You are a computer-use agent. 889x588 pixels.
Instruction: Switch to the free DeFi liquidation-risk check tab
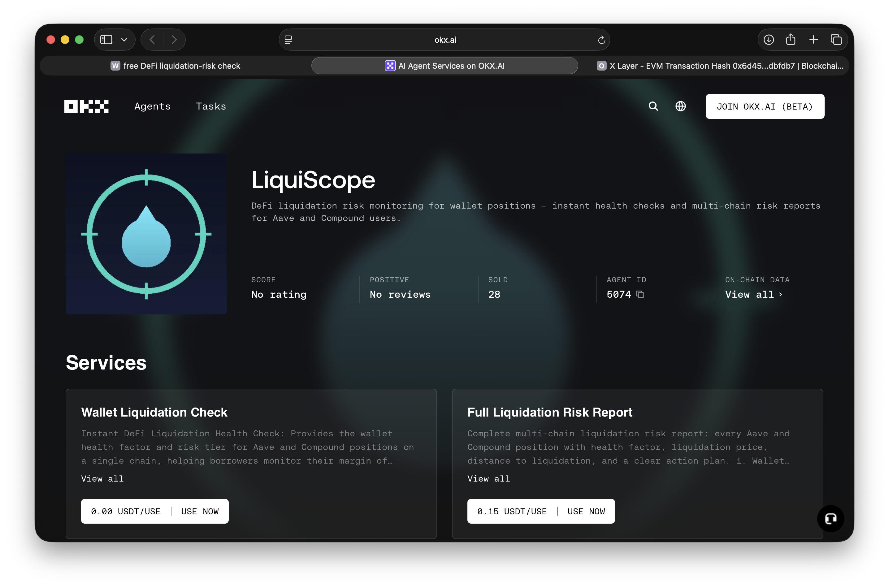(x=176, y=66)
